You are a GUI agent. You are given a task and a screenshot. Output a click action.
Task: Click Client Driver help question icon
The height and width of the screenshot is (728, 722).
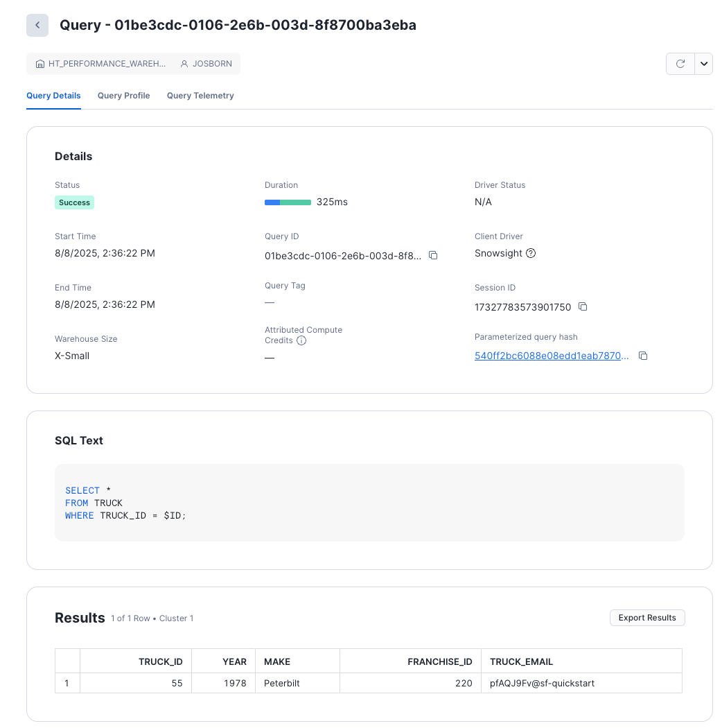click(x=531, y=253)
